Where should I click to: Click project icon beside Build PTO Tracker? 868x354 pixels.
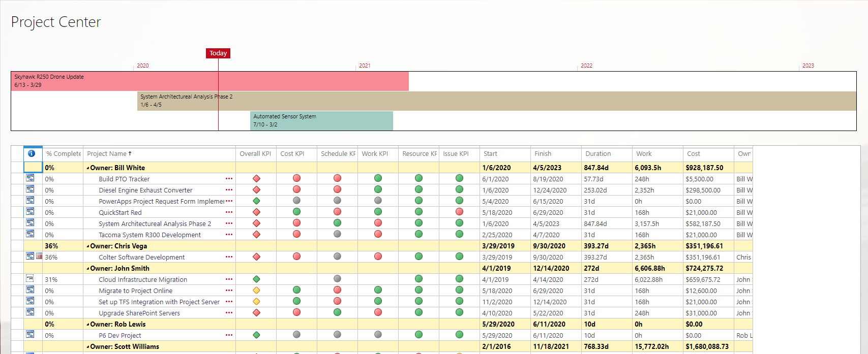(x=30, y=178)
